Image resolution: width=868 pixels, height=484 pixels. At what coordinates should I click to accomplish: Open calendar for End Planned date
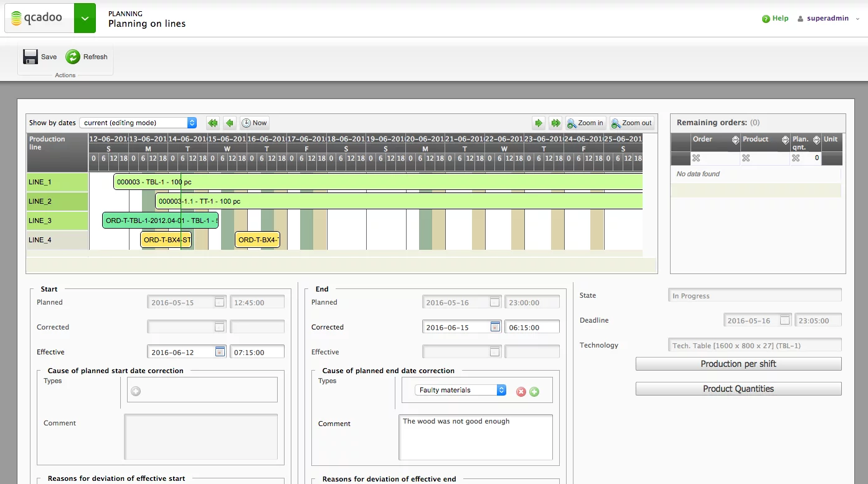coord(494,303)
